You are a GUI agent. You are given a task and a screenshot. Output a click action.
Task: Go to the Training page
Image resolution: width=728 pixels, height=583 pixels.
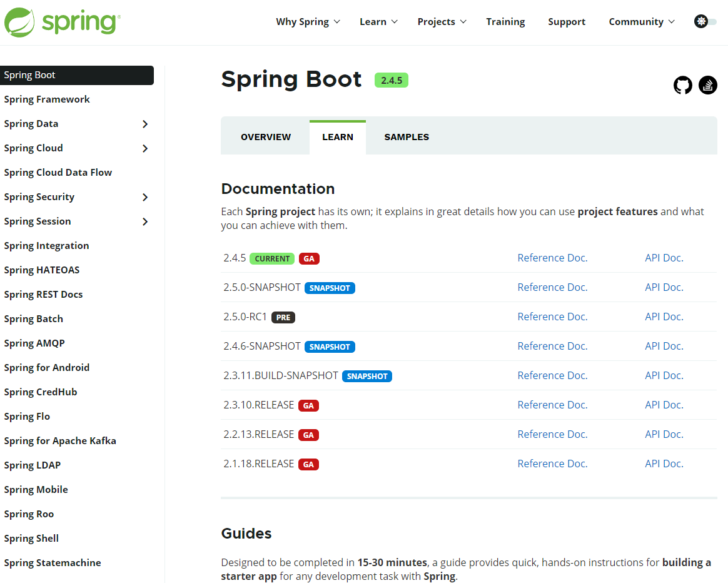click(x=505, y=22)
